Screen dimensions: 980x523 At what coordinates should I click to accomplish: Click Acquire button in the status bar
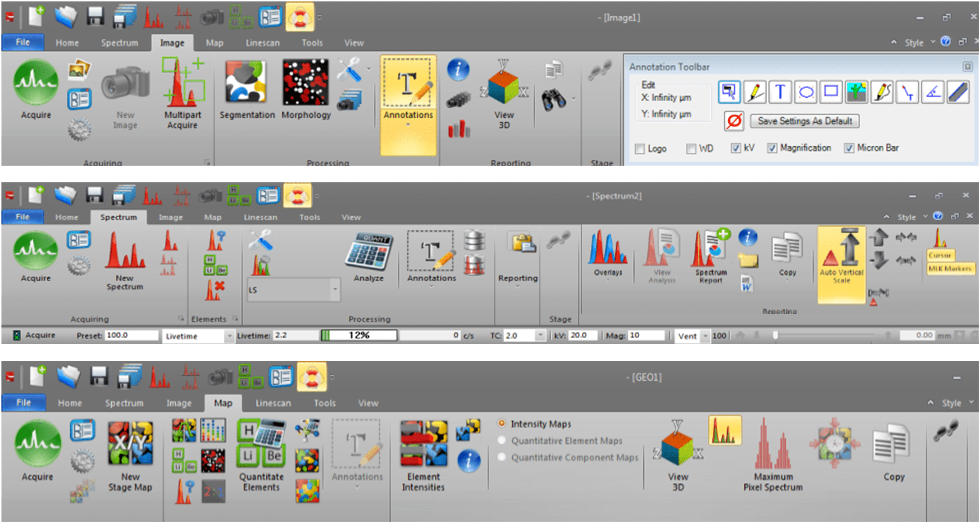34,335
